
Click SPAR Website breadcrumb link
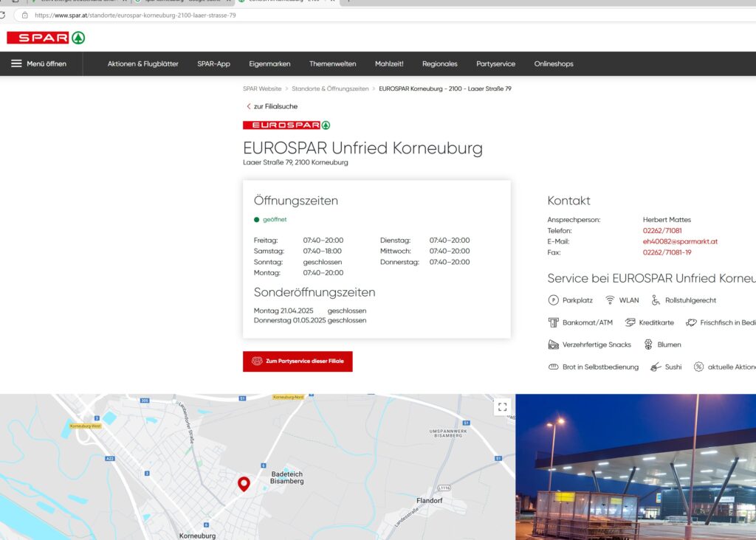point(262,89)
